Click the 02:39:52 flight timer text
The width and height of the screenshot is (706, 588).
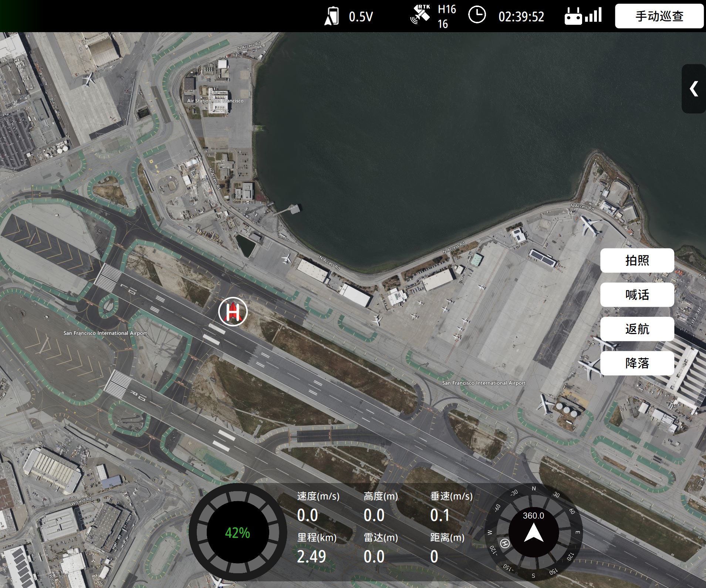pos(521,17)
